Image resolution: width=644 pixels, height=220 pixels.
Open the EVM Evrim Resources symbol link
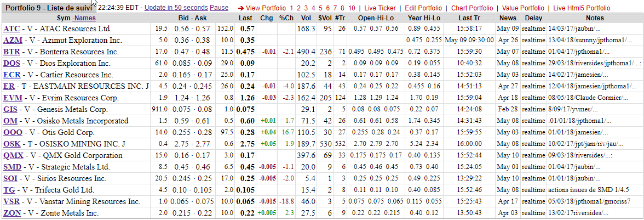pos(12,98)
